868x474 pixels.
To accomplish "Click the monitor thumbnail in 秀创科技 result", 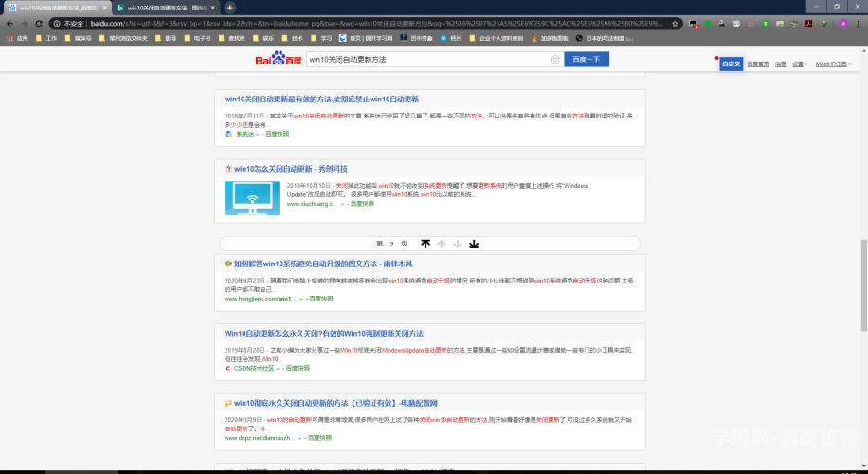I will click(252, 198).
